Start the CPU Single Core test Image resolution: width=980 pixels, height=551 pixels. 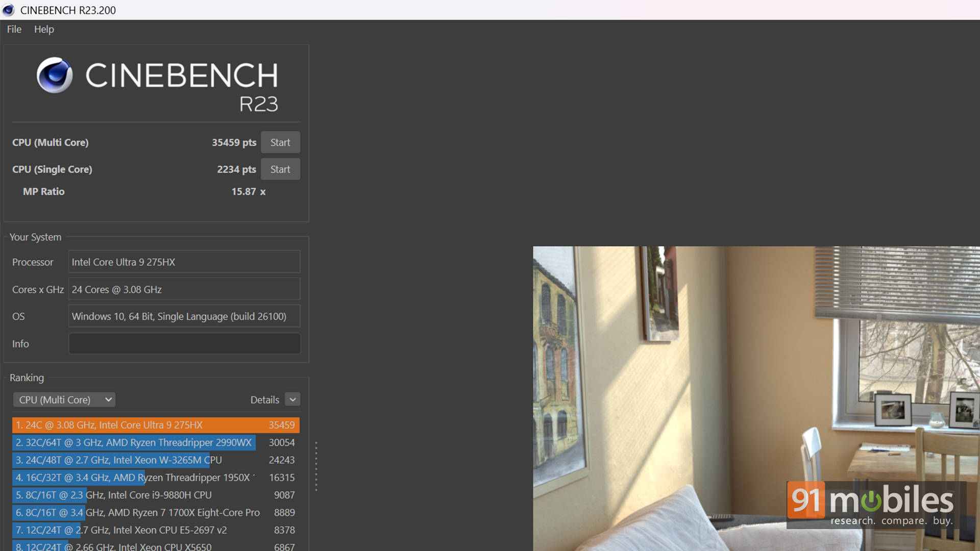click(x=280, y=169)
